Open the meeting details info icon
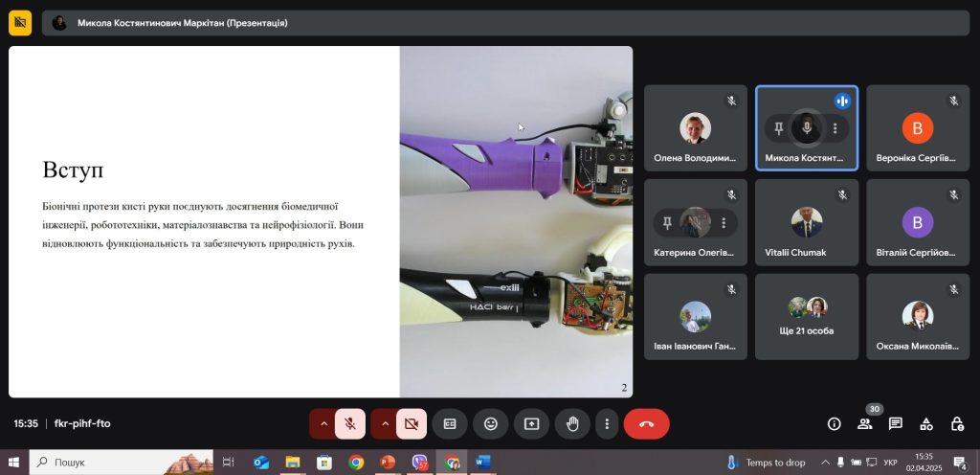The width and height of the screenshot is (980, 475). (834, 423)
